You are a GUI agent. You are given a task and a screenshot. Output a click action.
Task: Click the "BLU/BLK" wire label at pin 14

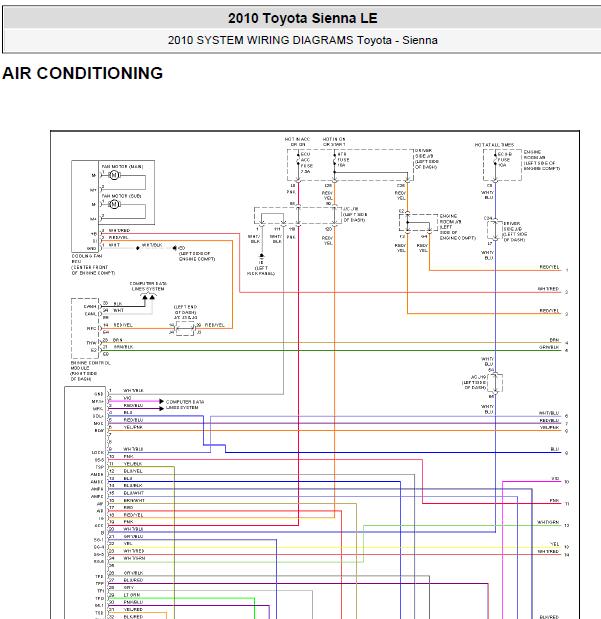point(133,486)
